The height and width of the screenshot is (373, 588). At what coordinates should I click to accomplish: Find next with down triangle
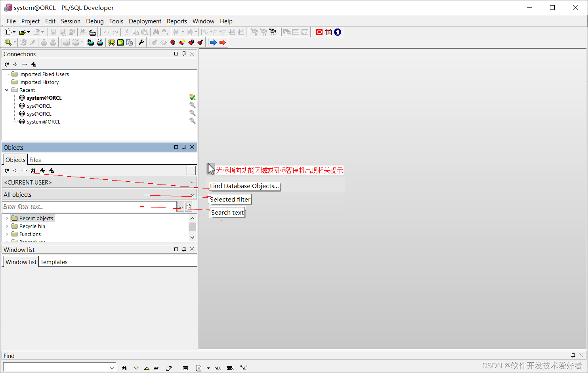point(136,368)
